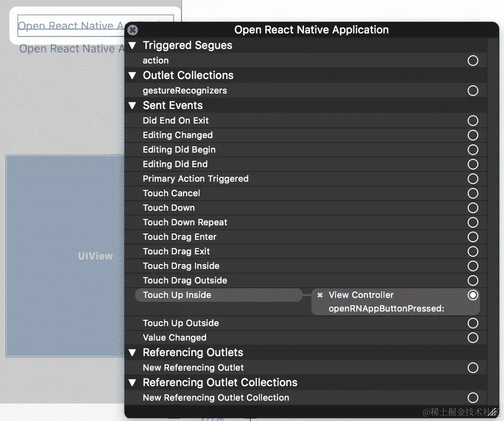Select the Referencing Outlet Collections header text
Image resolution: width=504 pixels, height=421 pixels.
click(x=220, y=382)
